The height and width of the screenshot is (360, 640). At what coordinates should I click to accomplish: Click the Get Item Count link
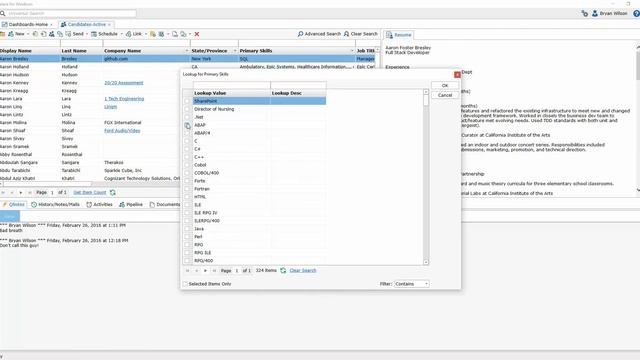[x=89, y=192]
